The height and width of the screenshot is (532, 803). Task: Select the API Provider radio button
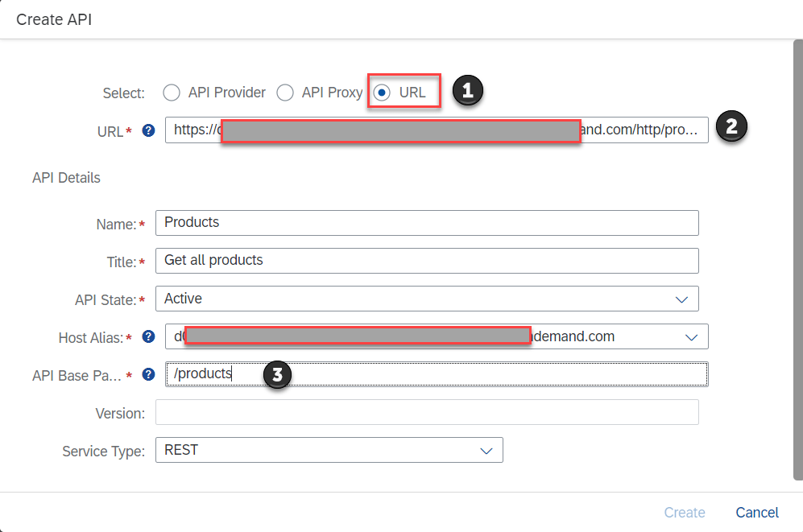point(172,93)
